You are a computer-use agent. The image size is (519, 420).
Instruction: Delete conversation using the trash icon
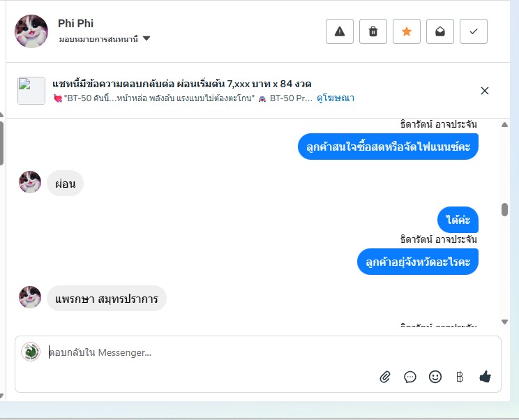pos(373,31)
